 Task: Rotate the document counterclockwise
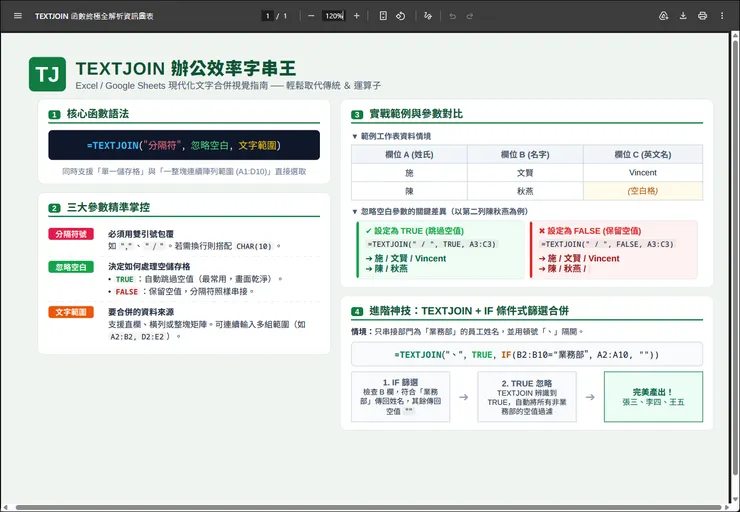[400, 16]
